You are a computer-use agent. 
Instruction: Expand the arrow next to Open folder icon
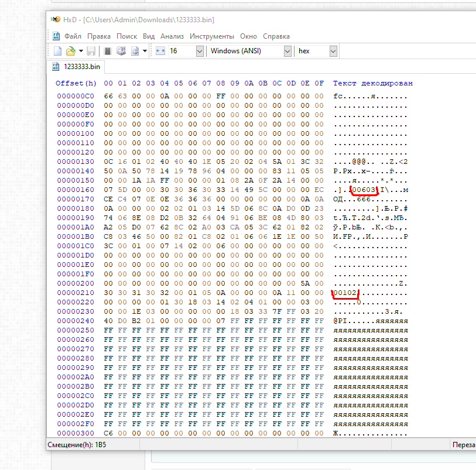coord(81,51)
